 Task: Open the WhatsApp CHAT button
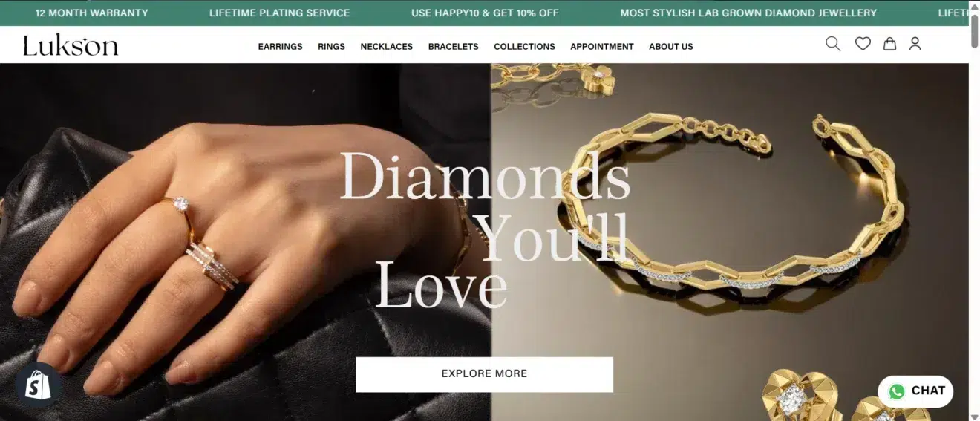pyautogui.click(x=915, y=391)
